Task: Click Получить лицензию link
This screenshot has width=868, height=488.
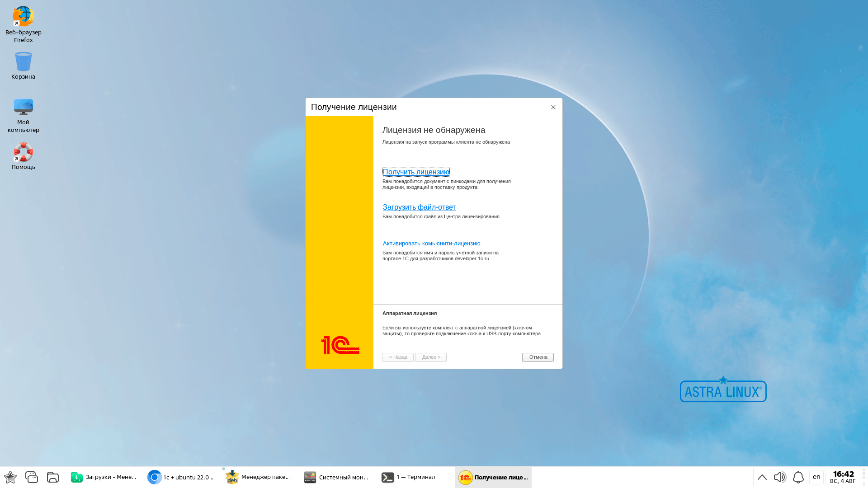Action: pyautogui.click(x=415, y=172)
